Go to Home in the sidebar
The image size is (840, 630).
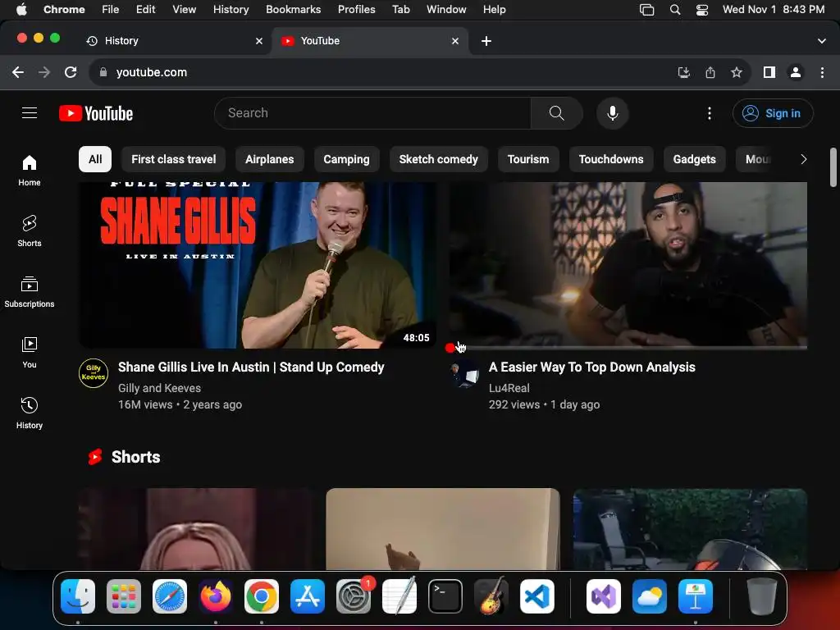(x=30, y=171)
